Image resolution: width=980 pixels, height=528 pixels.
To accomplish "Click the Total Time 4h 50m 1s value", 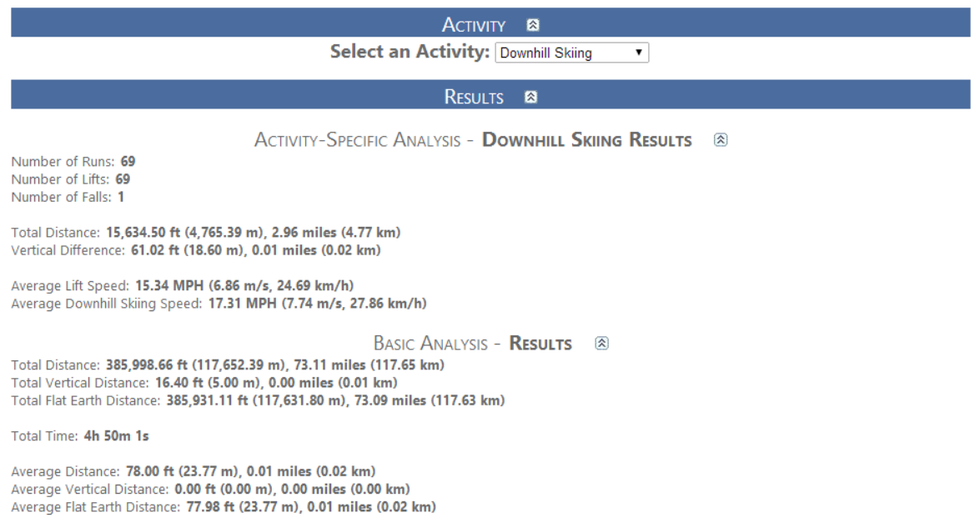I will pos(116,436).
